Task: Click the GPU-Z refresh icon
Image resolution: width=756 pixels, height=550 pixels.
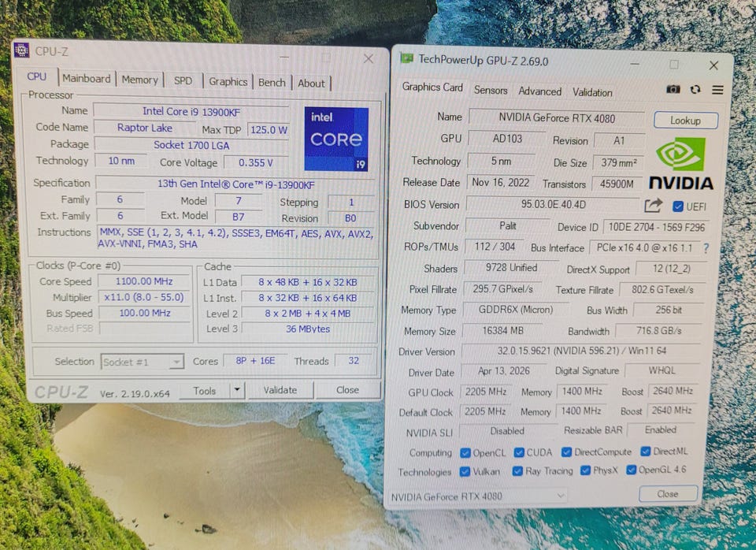Action: coord(695,89)
